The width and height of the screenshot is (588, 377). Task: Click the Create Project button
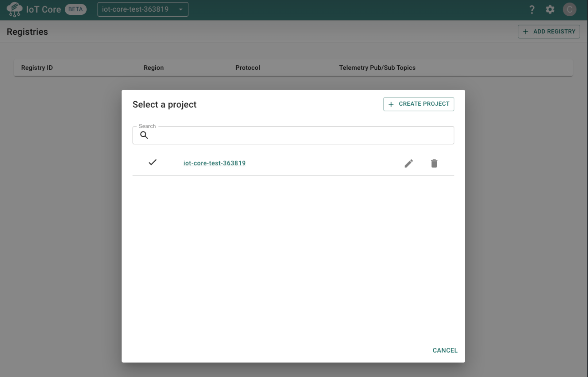click(418, 104)
